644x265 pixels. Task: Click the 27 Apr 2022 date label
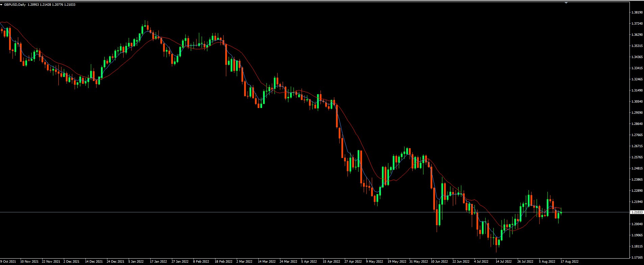coord(353,262)
